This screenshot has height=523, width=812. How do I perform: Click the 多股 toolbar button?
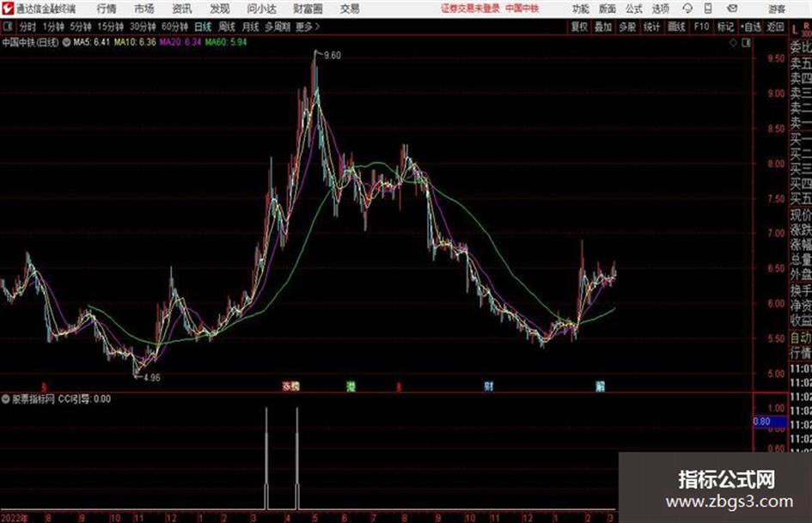(x=627, y=27)
